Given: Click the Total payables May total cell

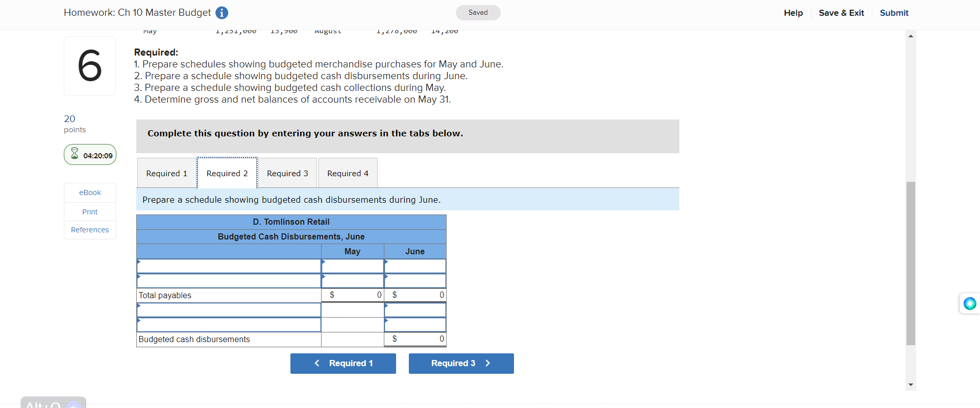Looking at the screenshot, I should [352, 295].
